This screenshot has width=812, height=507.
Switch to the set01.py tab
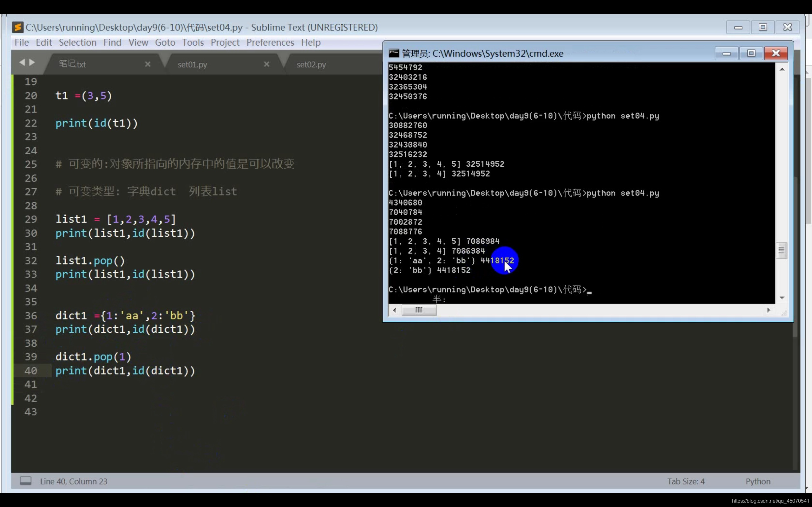click(x=192, y=64)
